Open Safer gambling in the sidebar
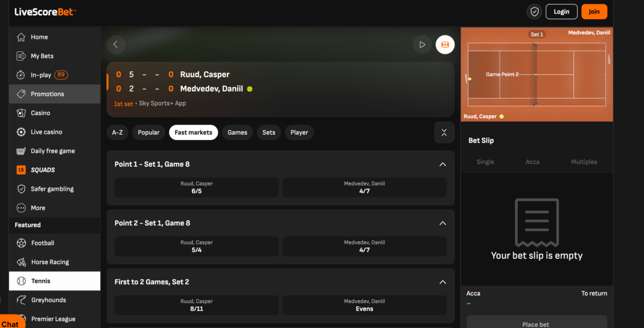The image size is (644, 328). click(x=55, y=189)
